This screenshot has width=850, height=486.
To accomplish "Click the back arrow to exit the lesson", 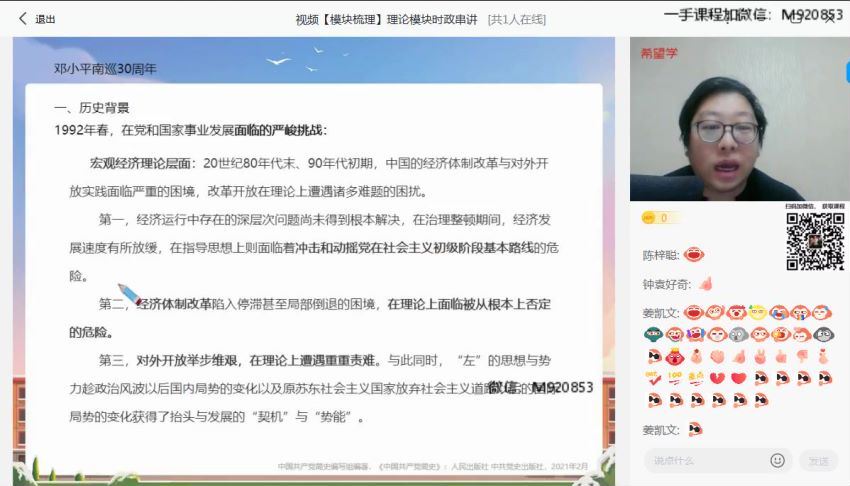I will pyautogui.click(x=22, y=18).
